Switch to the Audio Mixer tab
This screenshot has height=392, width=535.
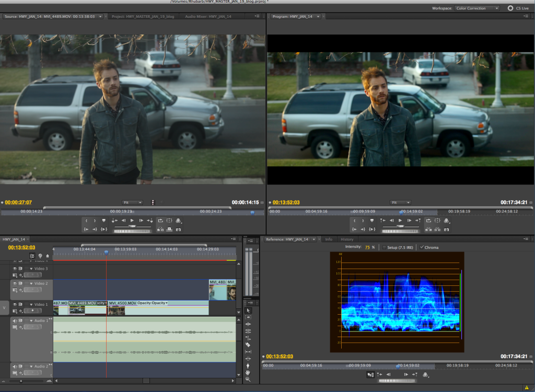pyautogui.click(x=208, y=17)
